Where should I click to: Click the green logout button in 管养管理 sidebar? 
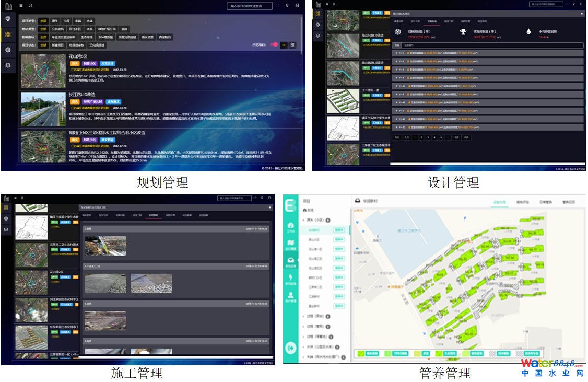(291, 347)
